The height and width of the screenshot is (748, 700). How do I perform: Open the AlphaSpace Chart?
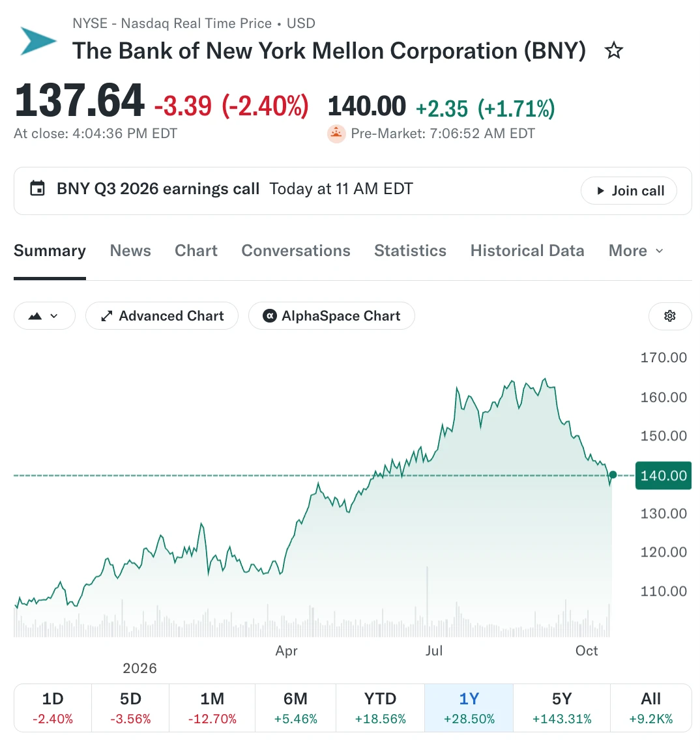pos(331,316)
